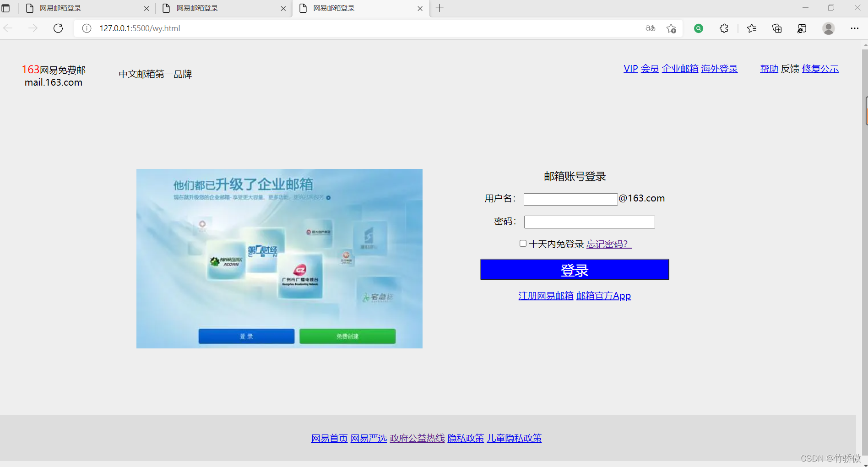Open the 帮助 link
The width and height of the screenshot is (868, 467).
[x=769, y=69]
